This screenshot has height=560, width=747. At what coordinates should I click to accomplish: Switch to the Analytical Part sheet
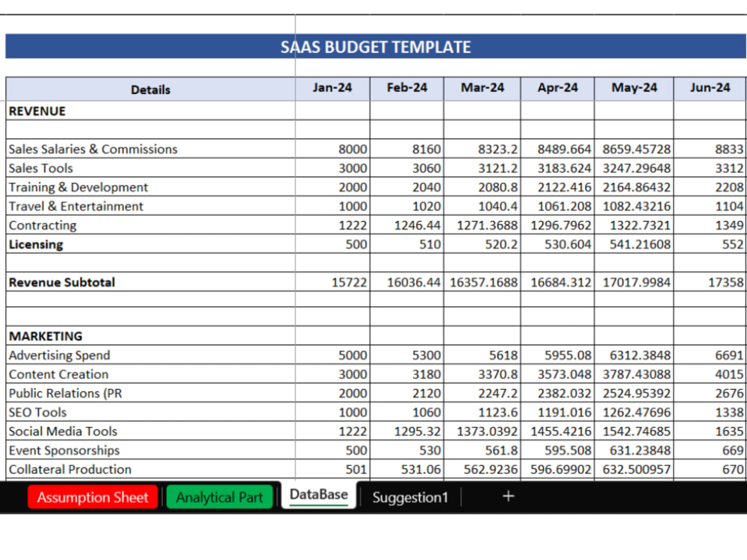(x=219, y=497)
